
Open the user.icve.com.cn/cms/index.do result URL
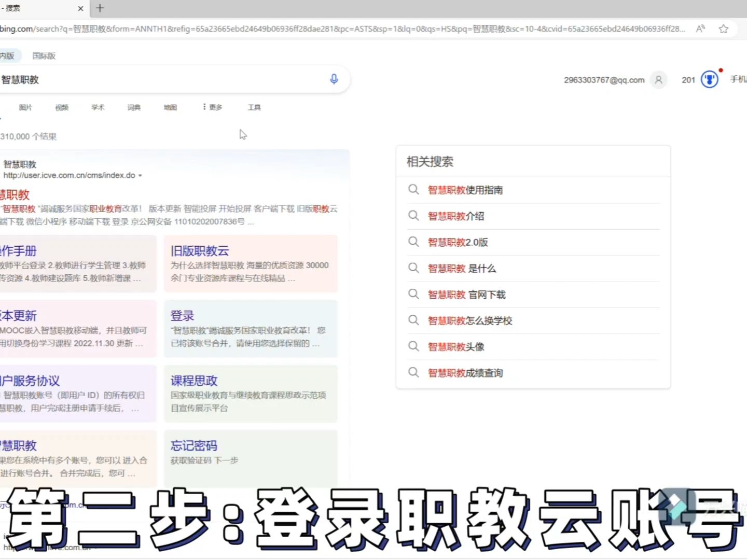pos(70,175)
